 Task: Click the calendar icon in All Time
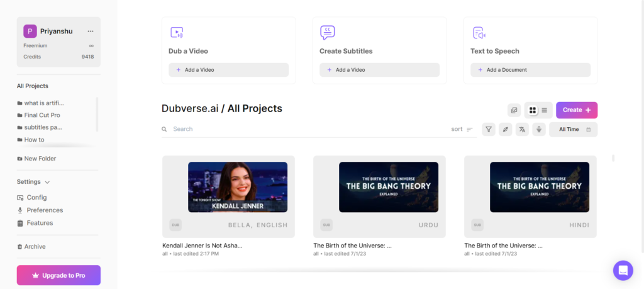point(588,130)
